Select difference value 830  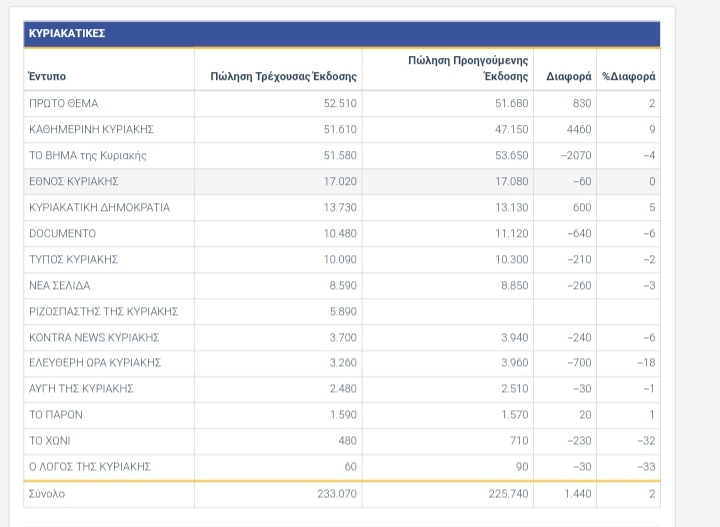(582, 103)
